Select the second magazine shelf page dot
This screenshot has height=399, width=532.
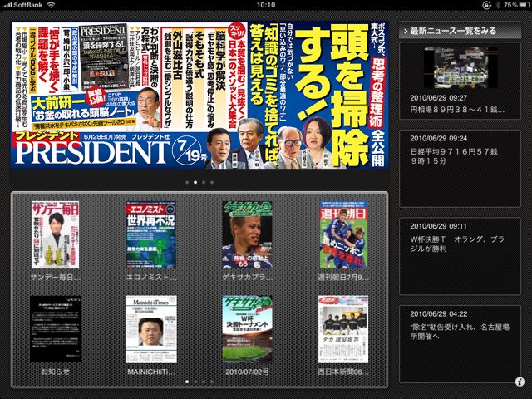[x=195, y=382]
